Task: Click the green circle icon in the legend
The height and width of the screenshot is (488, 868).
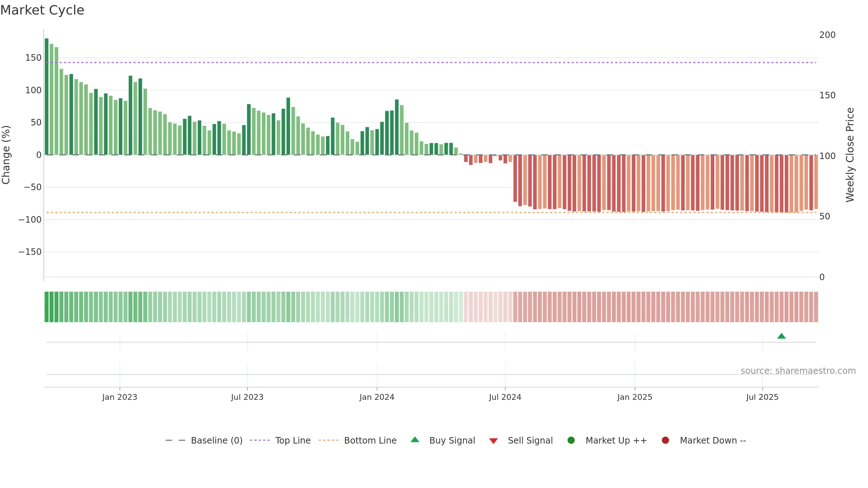Action: pyautogui.click(x=571, y=440)
